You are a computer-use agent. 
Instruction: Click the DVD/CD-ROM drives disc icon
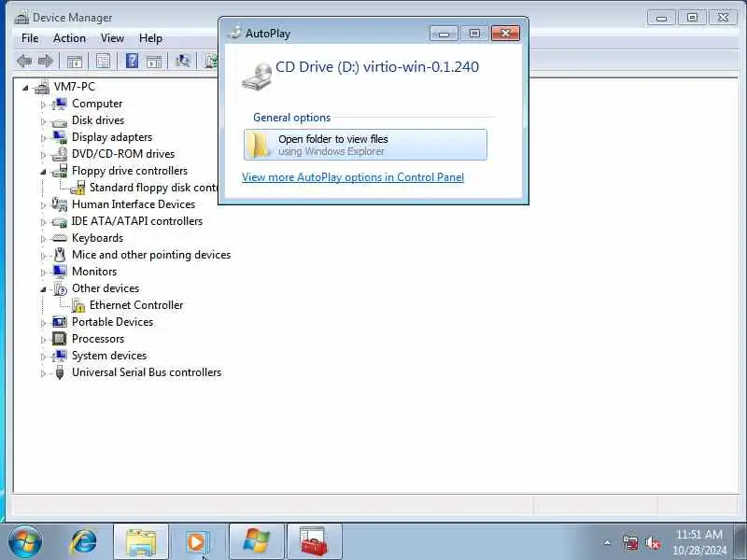[x=60, y=154]
